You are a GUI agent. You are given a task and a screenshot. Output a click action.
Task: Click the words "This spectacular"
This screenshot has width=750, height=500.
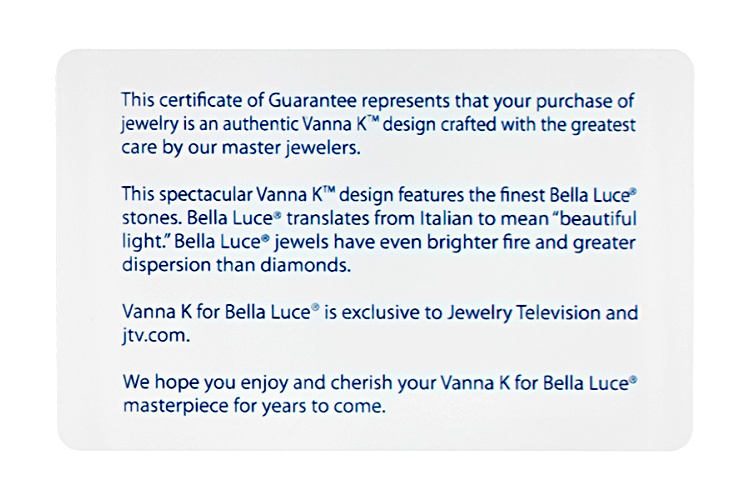point(187,195)
